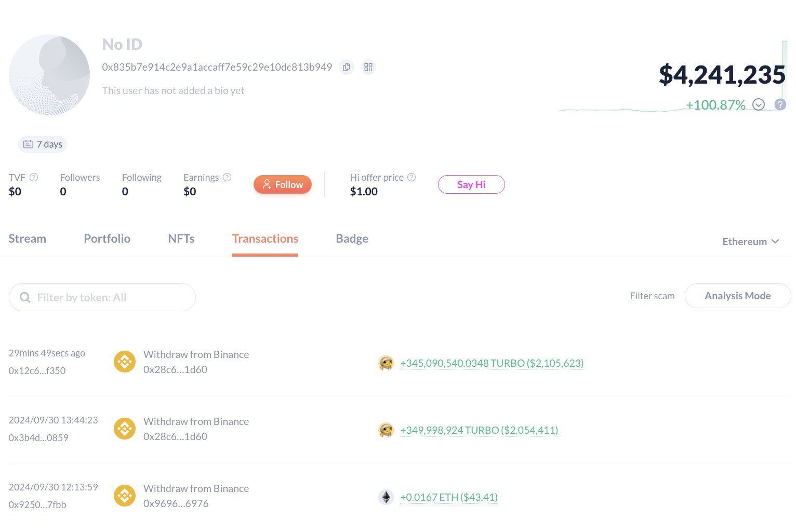Click the help icon beside Hi offer price
The height and width of the screenshot is (532, 796).
412,177
